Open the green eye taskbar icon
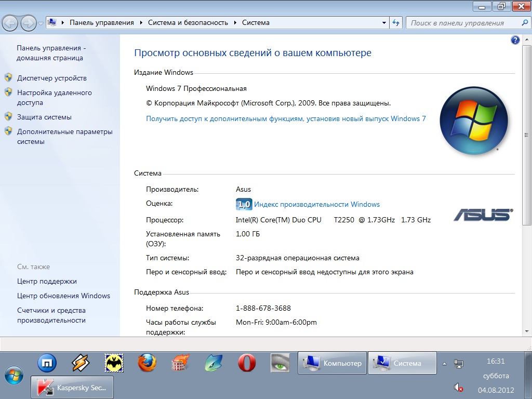This screenshot has height=399, width=532. point(280,363)
